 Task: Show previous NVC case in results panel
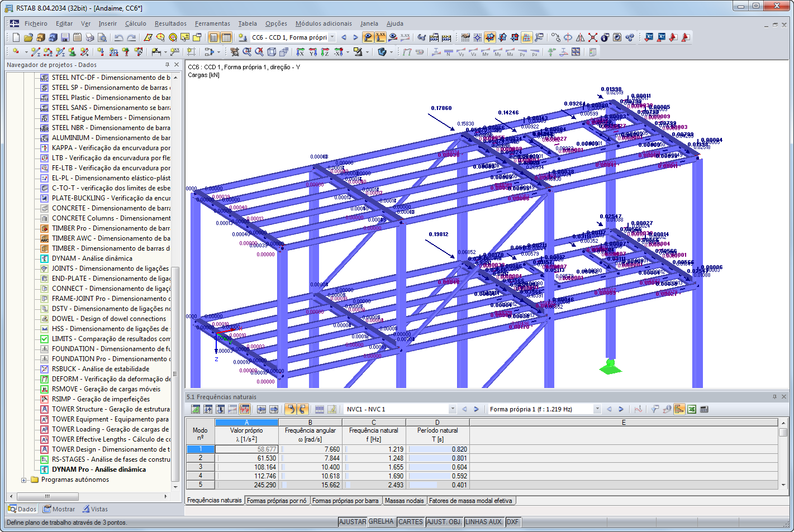[464, 409]
